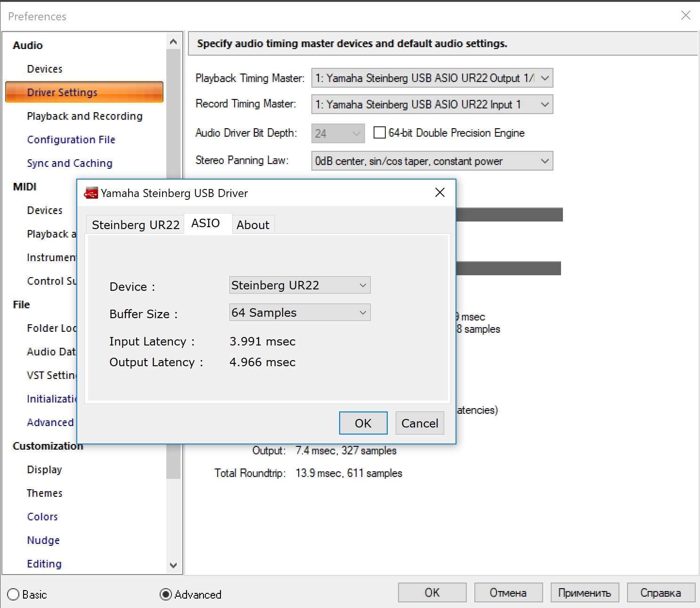The width and height of the screenshot is (700, 608).
Task: Select Driver Settings in the sidebar
Action: pyautogui.click(x=84, y=92)
